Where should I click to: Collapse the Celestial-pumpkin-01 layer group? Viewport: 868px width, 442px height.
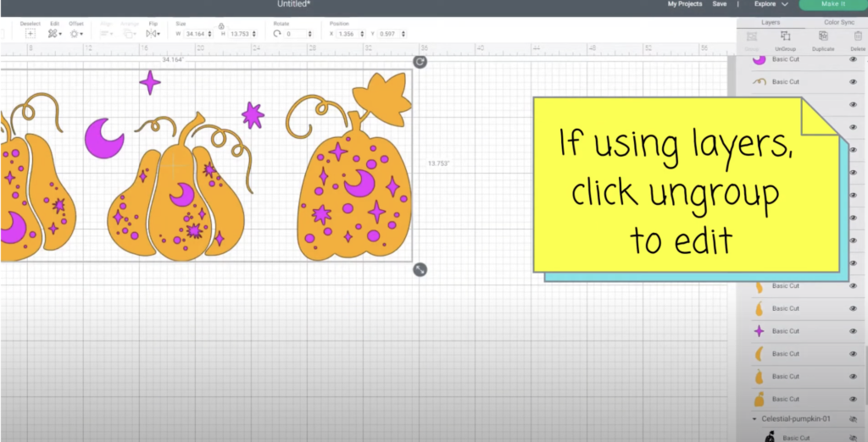[x=754, y=419]
